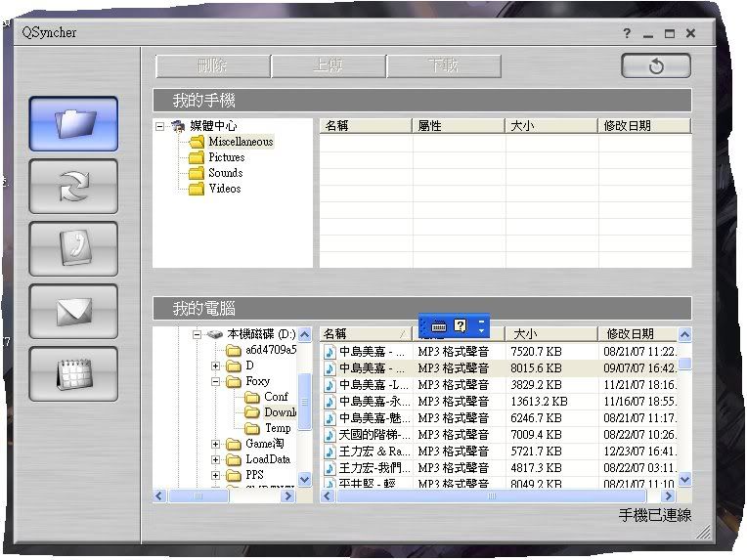747x560 pixels.
Task: Click the floating IME keyboard icon
Action: [438, 326]
